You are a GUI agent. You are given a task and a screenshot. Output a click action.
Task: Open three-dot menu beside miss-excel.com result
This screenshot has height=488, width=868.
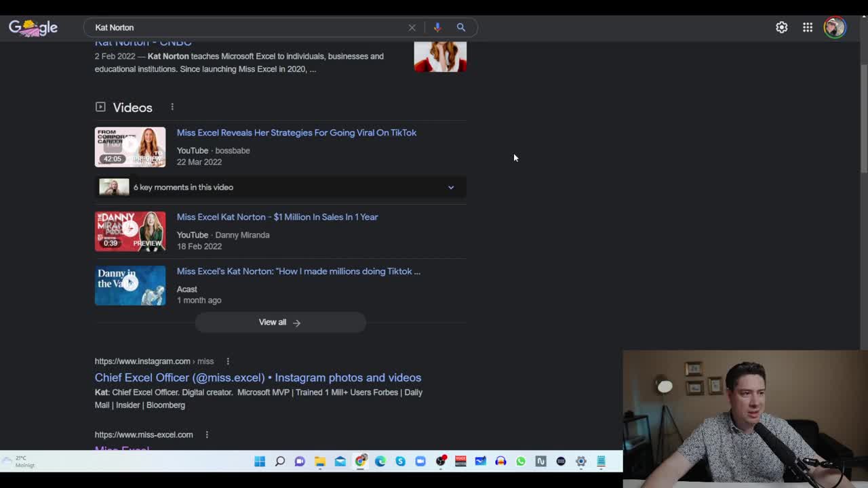pos(207,434)
